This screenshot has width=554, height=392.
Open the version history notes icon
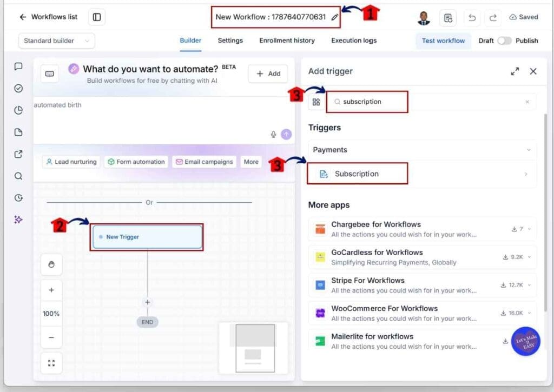(x=448, y=18)
